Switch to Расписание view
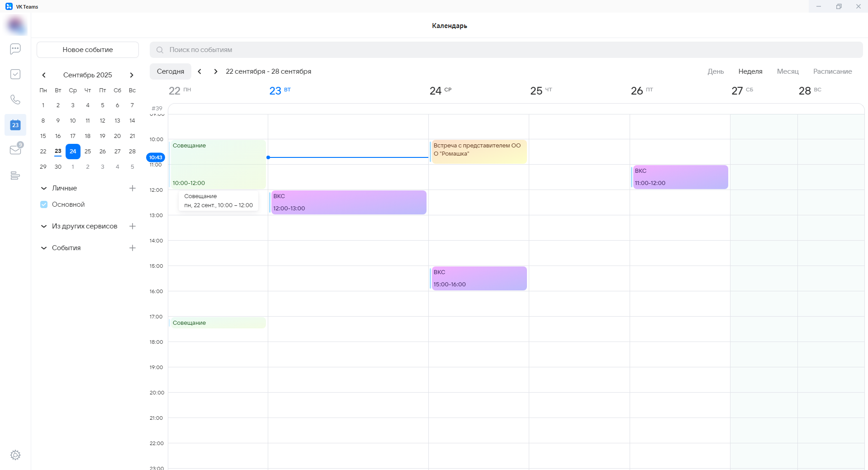 [832, 71]
